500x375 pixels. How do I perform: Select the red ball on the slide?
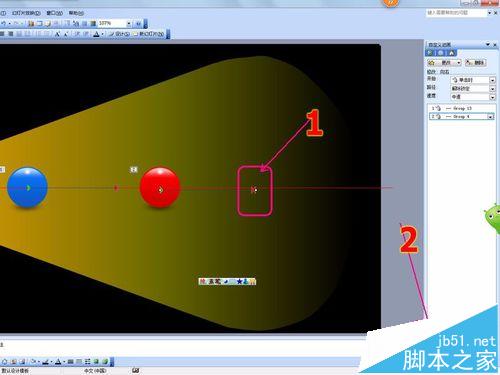[x=160, y=187]
